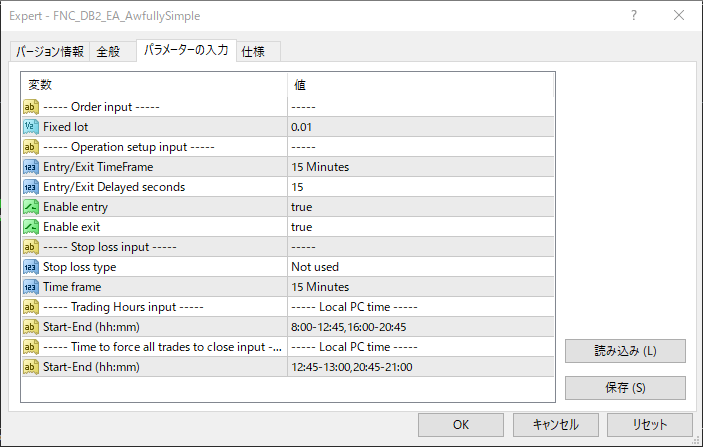Open the Stop loss type value list
Viewport: 703px width, 447px height.
(x=420, y=267)
